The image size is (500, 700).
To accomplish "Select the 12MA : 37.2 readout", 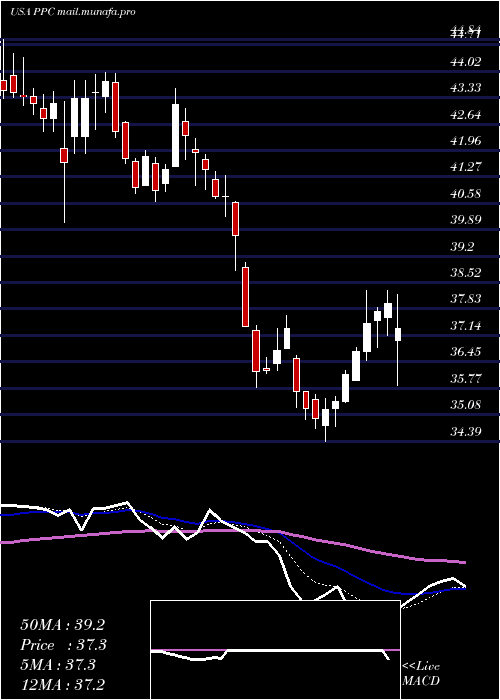I will 62,684.
